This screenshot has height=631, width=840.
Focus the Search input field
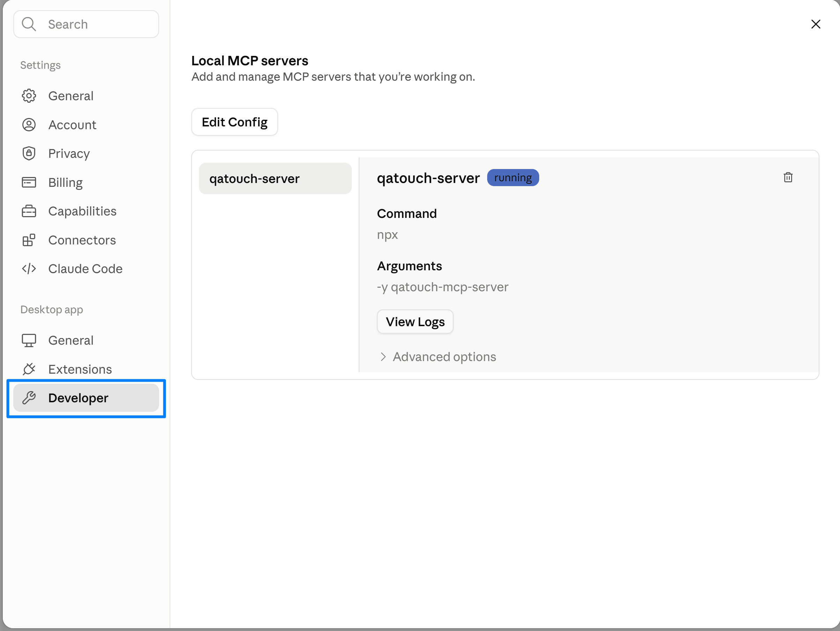(x=86, y=24)
